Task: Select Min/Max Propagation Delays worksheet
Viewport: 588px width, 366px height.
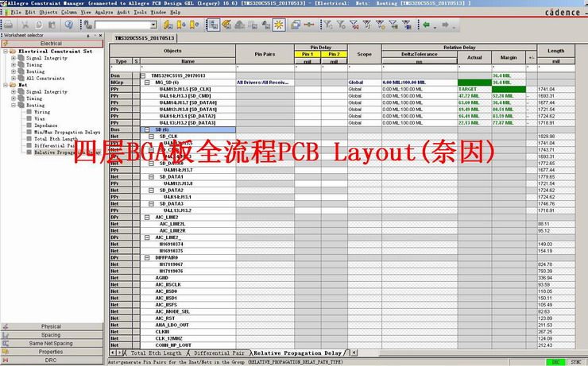Action: tap(67, 133)
